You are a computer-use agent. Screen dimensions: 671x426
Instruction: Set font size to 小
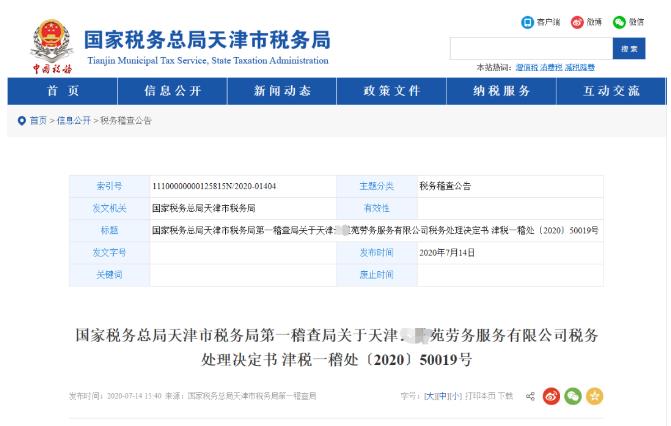(455, 396)
